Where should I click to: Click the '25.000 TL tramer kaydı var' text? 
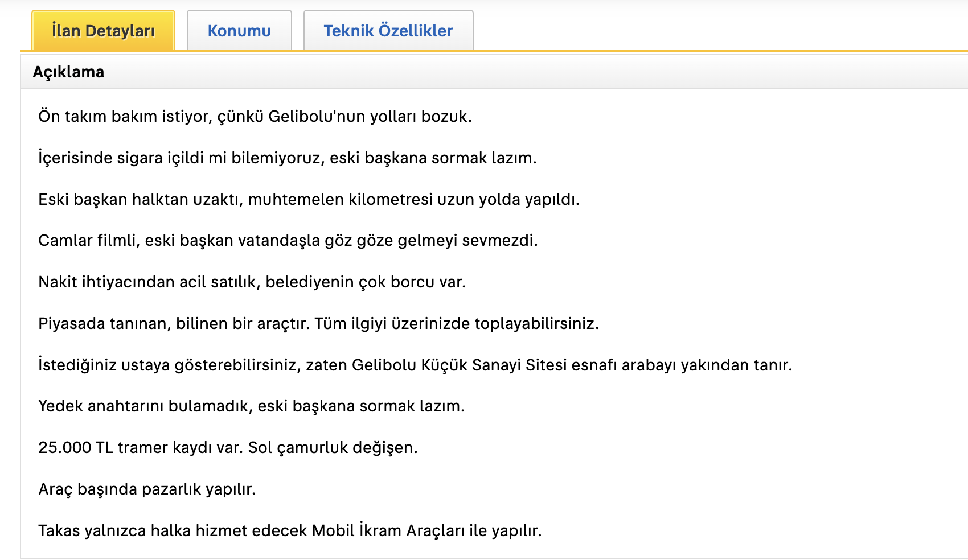[x=141, y=447]
